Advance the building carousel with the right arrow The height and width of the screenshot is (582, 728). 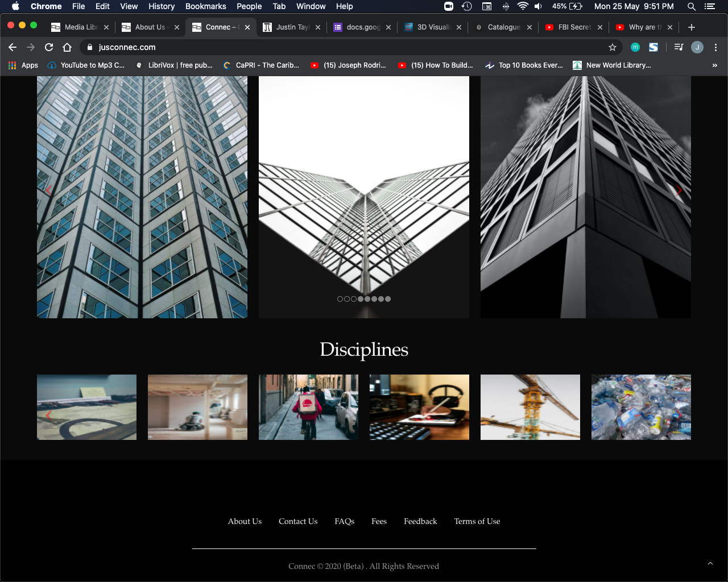click(679, 190)
